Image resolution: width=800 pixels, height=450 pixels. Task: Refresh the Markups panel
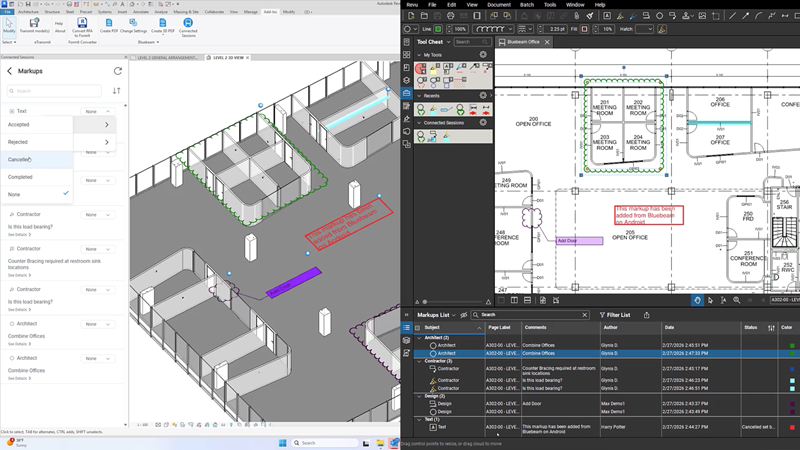(x=118, y=71)
